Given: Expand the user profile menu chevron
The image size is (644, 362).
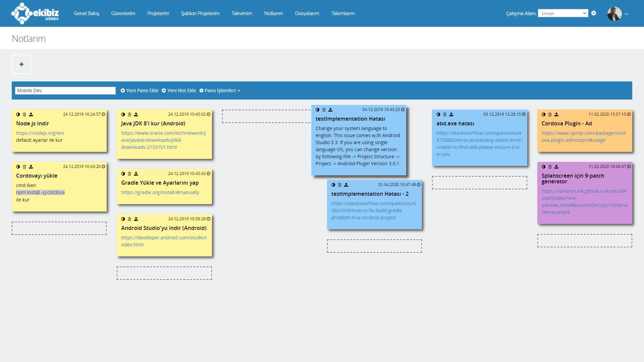Looking at the screenshot, I should [x=626, y=14].
